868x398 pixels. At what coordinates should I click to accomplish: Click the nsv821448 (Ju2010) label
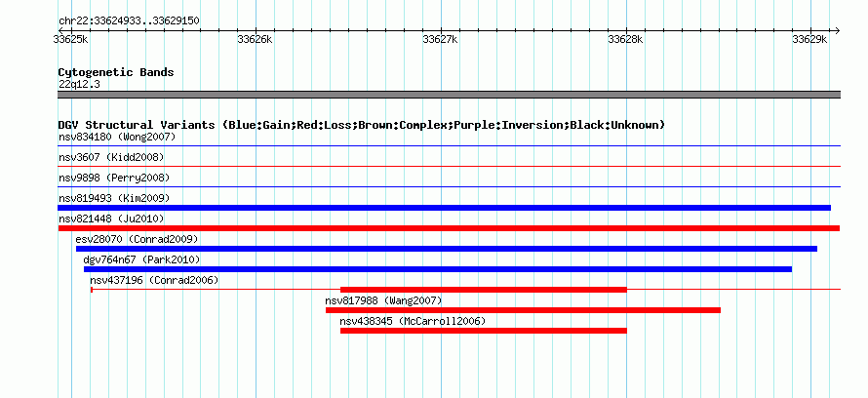point(111,219)
